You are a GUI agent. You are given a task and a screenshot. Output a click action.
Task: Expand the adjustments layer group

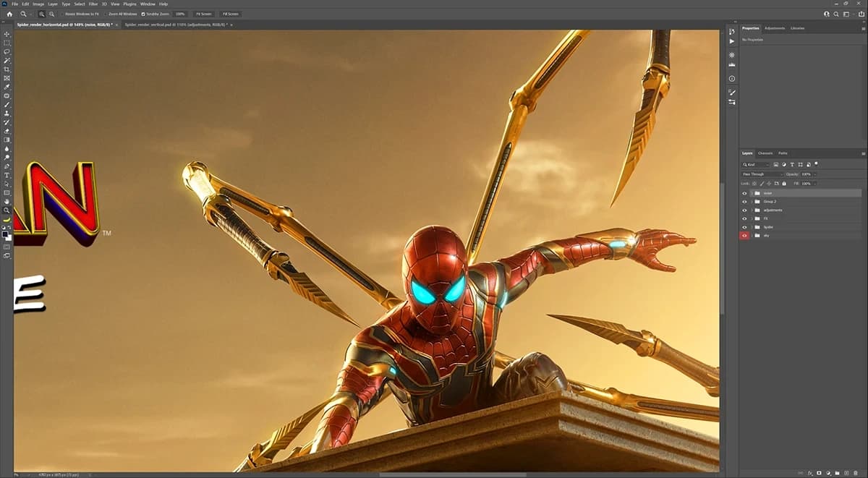pos(752,210)
